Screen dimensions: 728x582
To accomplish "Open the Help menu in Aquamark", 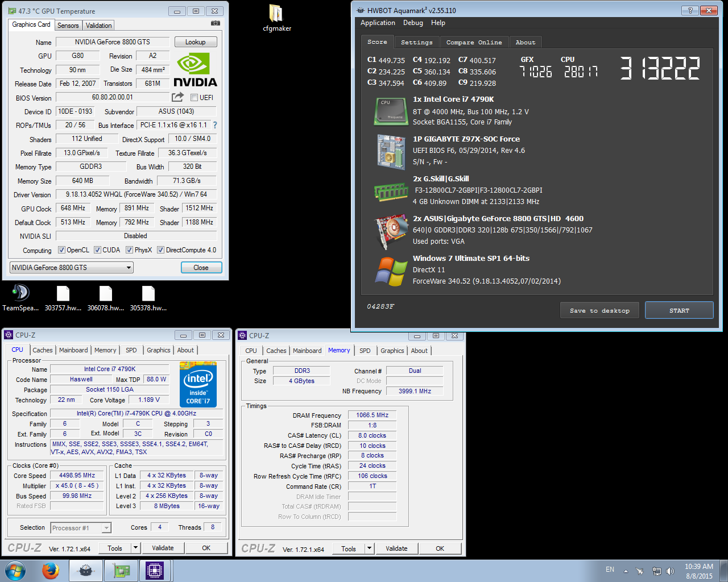I will [x=438, y=23].
